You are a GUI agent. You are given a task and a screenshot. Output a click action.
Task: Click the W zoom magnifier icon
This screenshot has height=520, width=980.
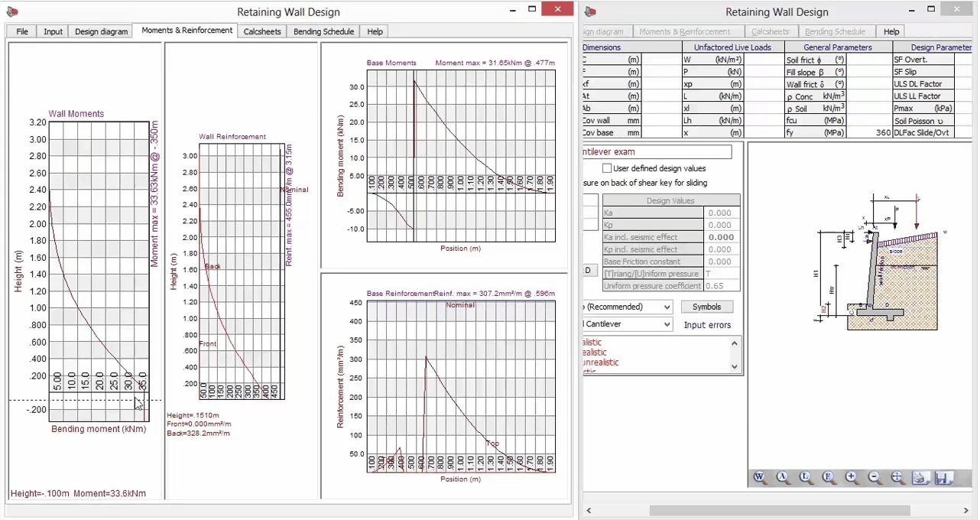759,478
